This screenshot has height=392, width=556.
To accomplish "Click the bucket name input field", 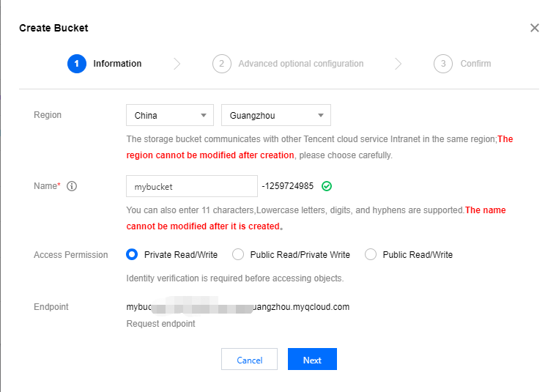I will (192, 186).
